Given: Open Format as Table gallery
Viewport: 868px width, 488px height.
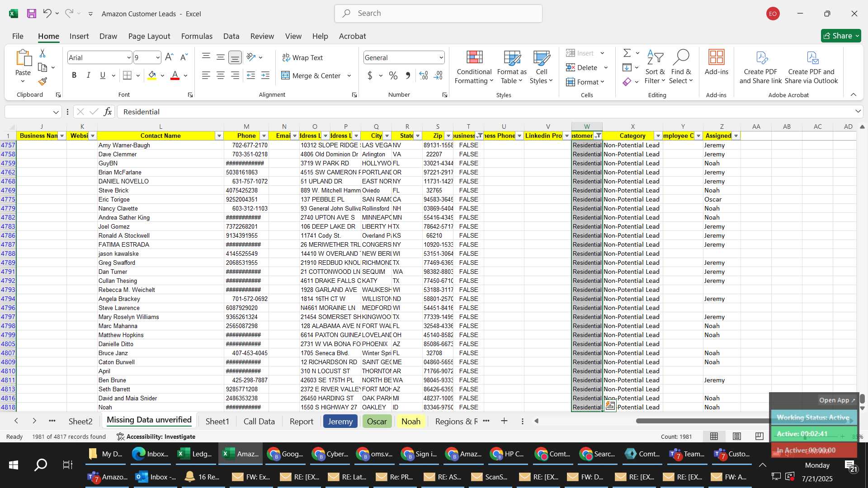Looking at the screenshot, I should (512, 67).
